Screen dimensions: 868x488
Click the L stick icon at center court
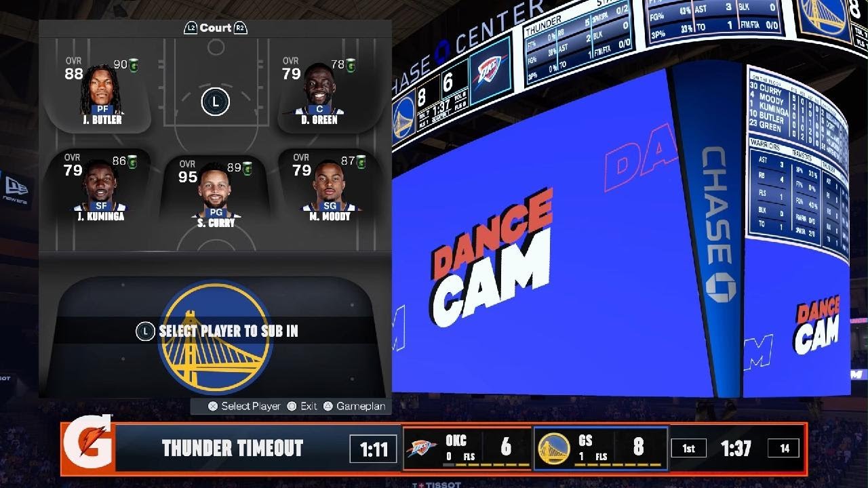[x=216, y=102]
